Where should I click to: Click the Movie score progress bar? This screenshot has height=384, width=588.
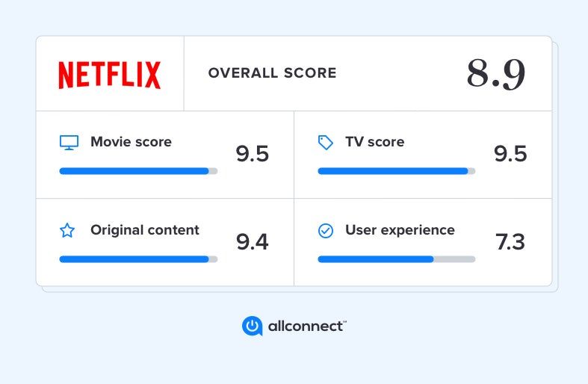[x=138, y=171]
